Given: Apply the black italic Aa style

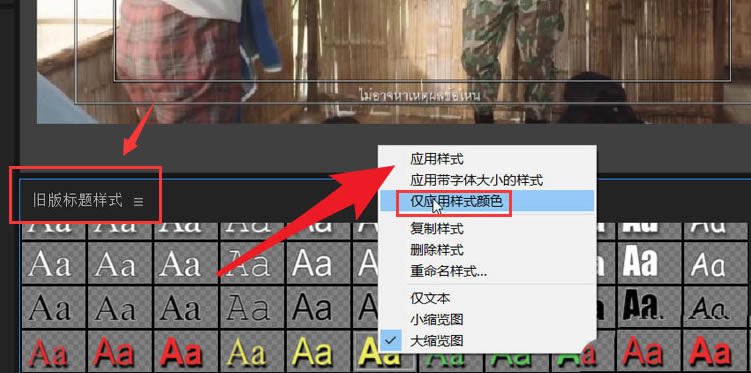Looking at the screenshot, I should [716, 307].
